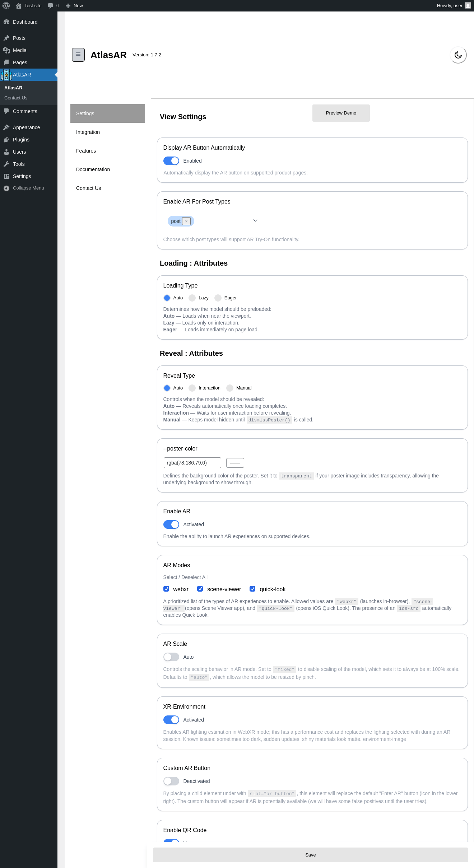Open the WordPress logo menu

point(6,6)
